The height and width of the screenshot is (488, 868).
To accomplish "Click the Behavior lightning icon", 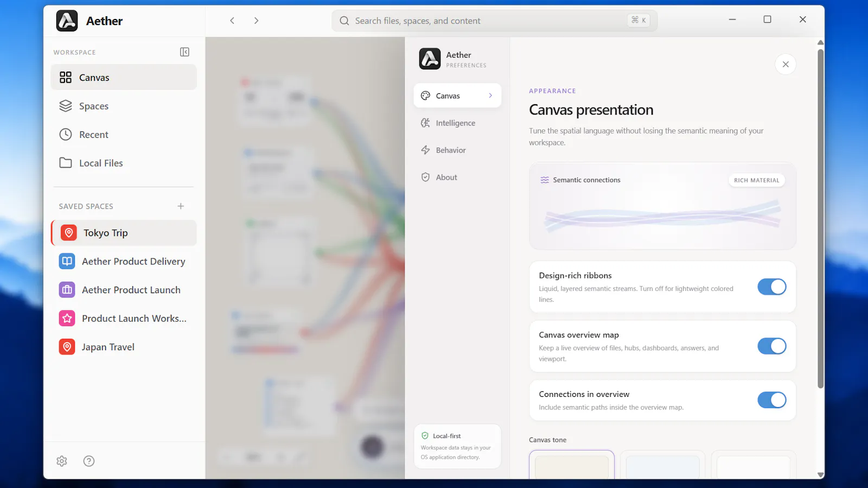I will pyautogui.click(x=425, y=150).
